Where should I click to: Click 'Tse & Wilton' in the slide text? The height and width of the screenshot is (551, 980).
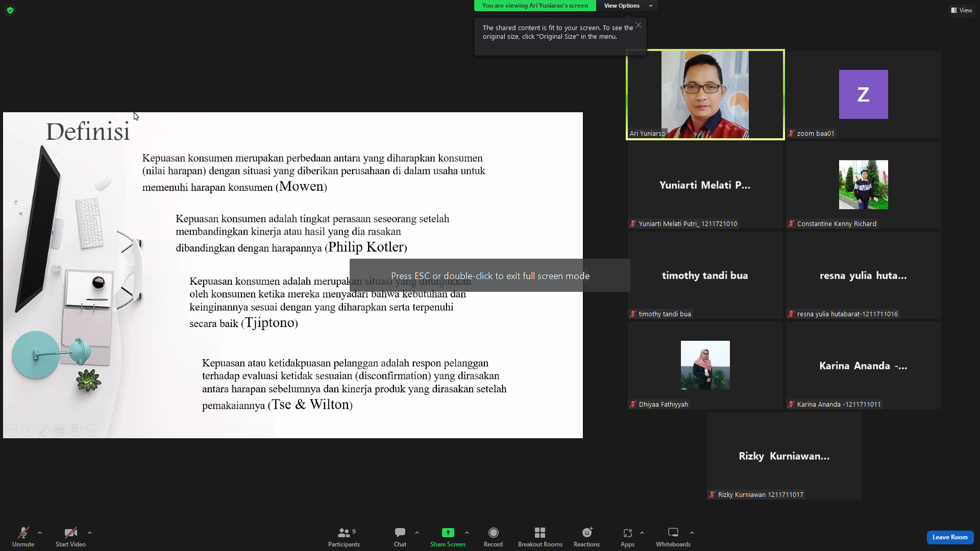pyautogui.click(x=310, y=405)
